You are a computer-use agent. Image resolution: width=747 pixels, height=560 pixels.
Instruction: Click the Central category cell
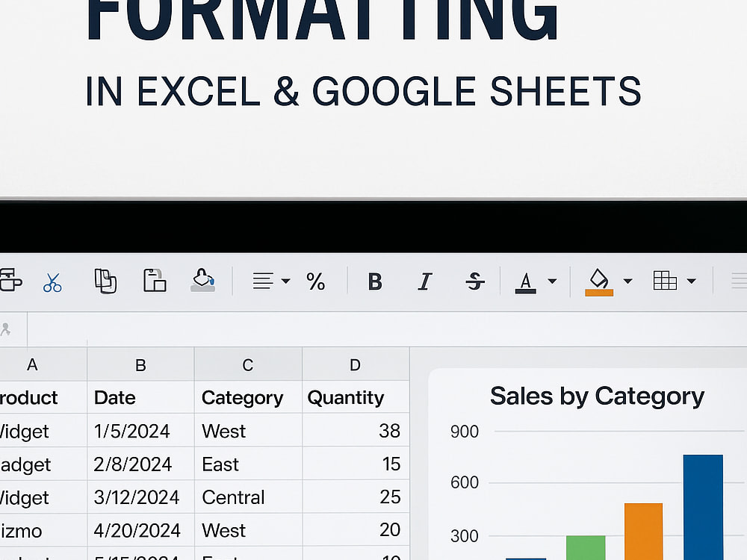click(x=248, y=497)
